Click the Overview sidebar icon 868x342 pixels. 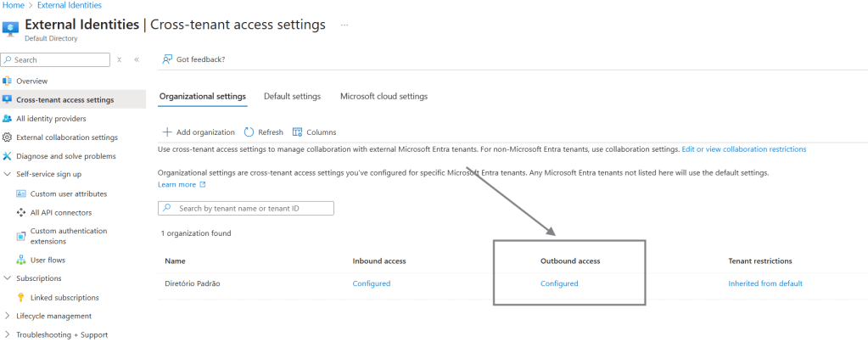(x=8, y=81)
